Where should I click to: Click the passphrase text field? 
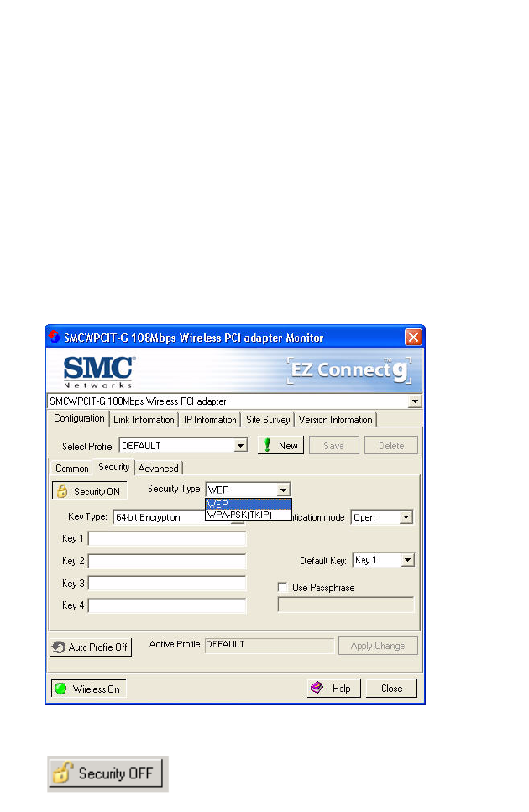pyautogui.click(x=346, y=605)
